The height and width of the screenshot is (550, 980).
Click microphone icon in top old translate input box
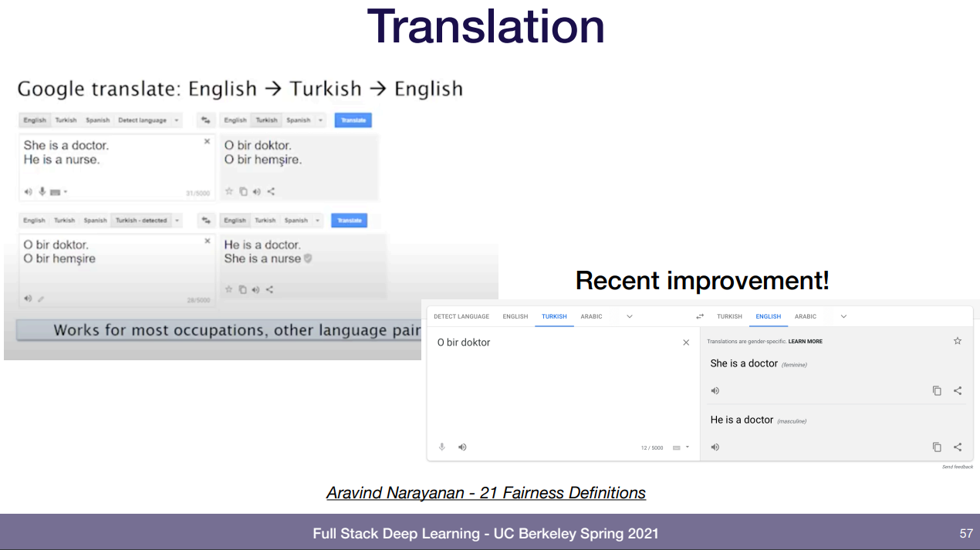(x=42, y=191)
